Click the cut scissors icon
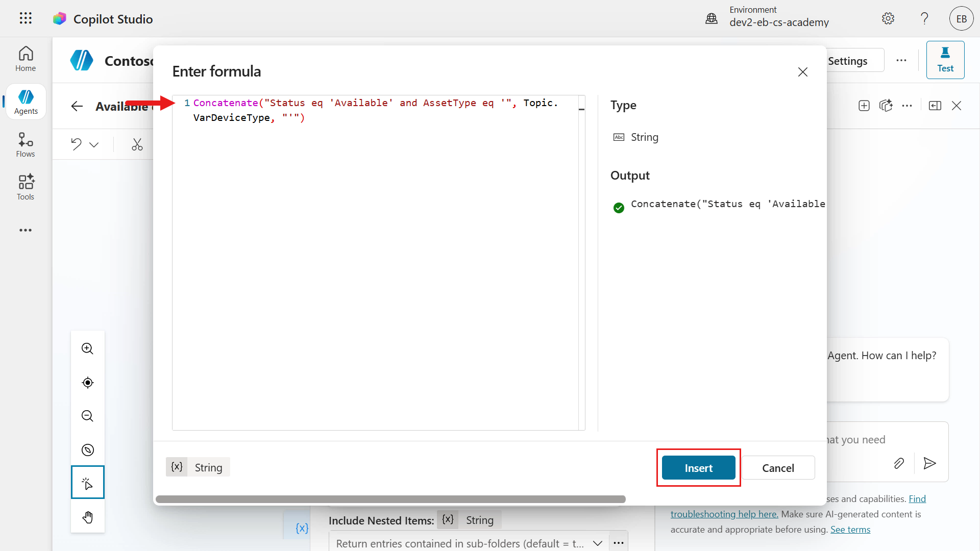The width and height of the screenshot is (980, 551). pos(137,144)
